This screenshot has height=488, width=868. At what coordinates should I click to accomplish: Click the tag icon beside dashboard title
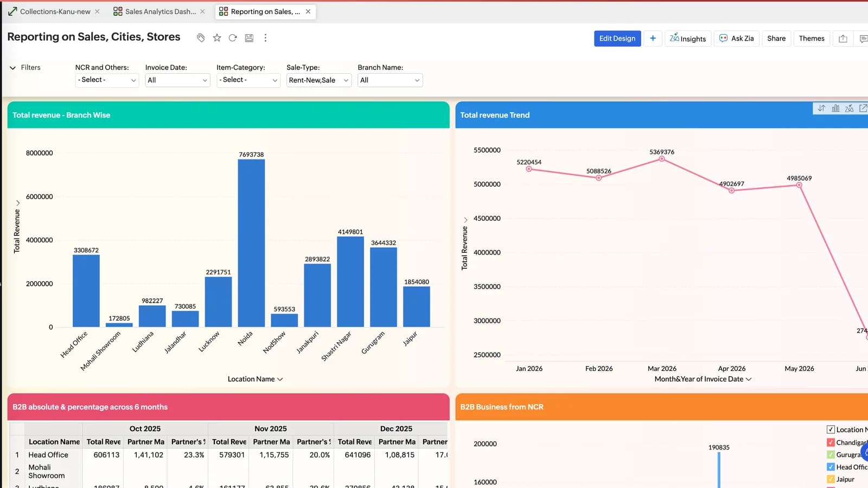201,38
